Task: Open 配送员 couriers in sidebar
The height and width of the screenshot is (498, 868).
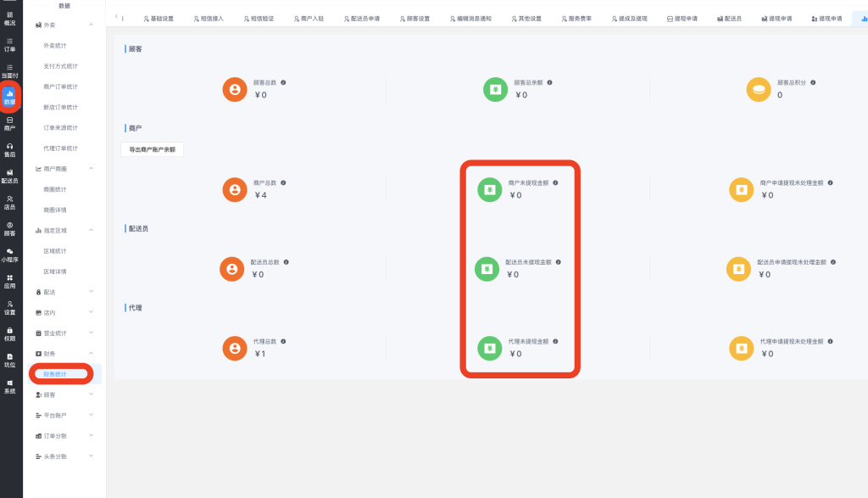Action: [x=9, y=176]
